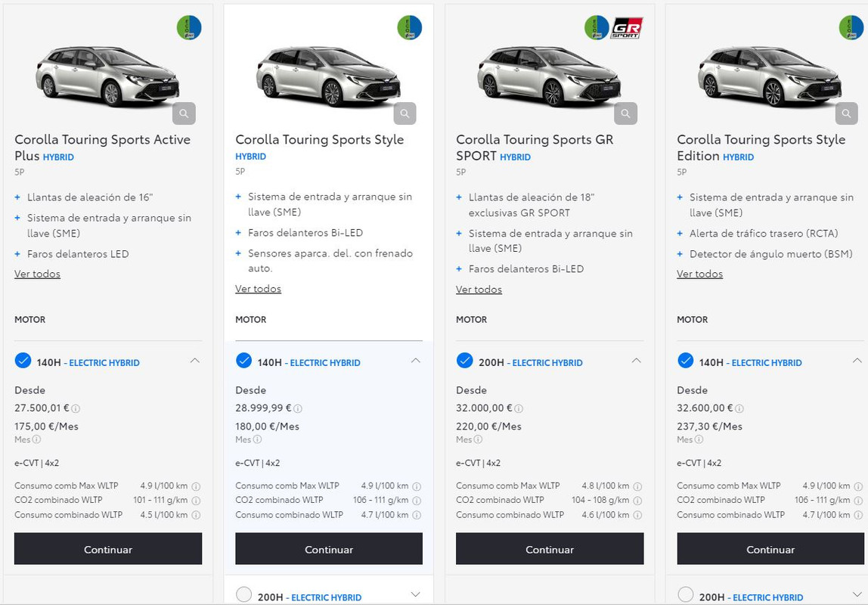Viewport: 868px width, 605px height.
Task: Open info icon beside 32.000,00 € price
Action: coord(518,408)
